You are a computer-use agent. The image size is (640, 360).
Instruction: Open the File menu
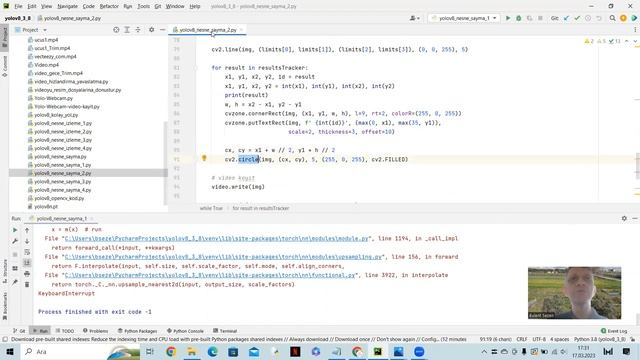18,7
